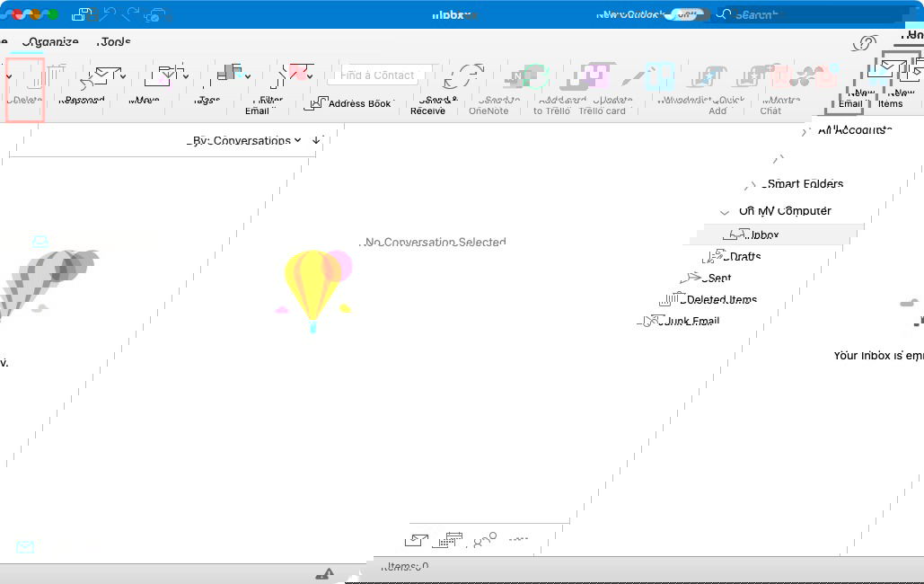Select the Sent folder

point(707,278)
